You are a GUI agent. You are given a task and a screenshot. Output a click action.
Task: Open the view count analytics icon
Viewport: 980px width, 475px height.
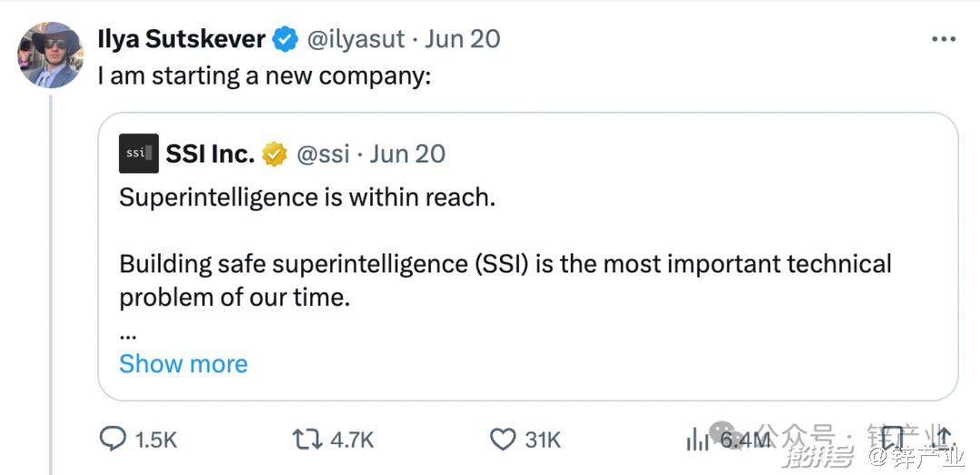coord(698,440)
